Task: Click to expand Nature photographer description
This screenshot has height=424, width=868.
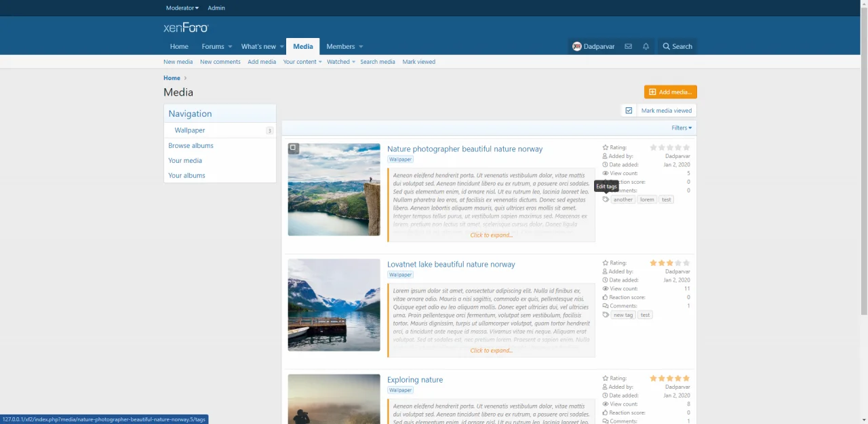Action: click(491, 235)
